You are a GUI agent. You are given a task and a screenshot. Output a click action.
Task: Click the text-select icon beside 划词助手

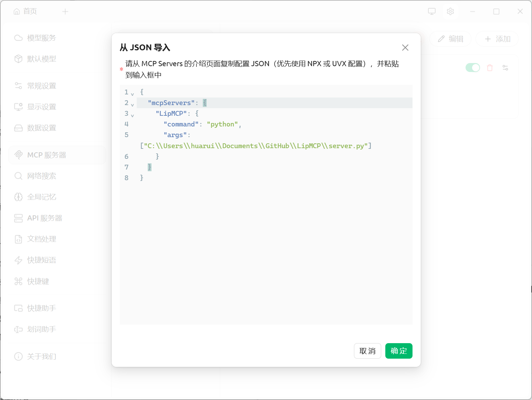pyautogui.click(x=18, y=329)
